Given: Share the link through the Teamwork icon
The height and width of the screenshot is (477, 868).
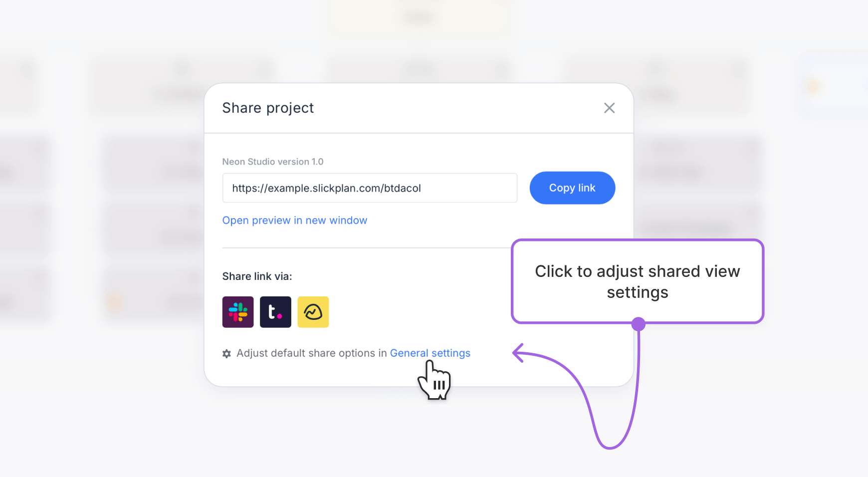Looking at the screenshot, I should click(x=275, y=312).
